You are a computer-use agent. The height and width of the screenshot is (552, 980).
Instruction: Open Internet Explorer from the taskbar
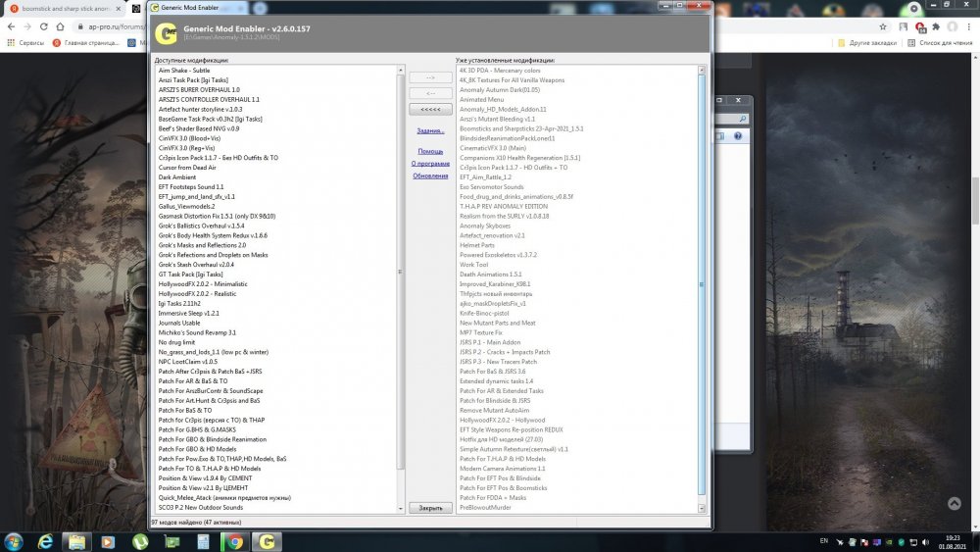click(x=45, y=541)
